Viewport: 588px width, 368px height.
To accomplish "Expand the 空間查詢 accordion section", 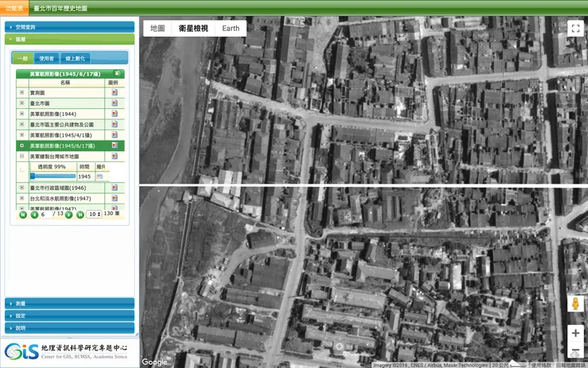I will pos(69,27).
